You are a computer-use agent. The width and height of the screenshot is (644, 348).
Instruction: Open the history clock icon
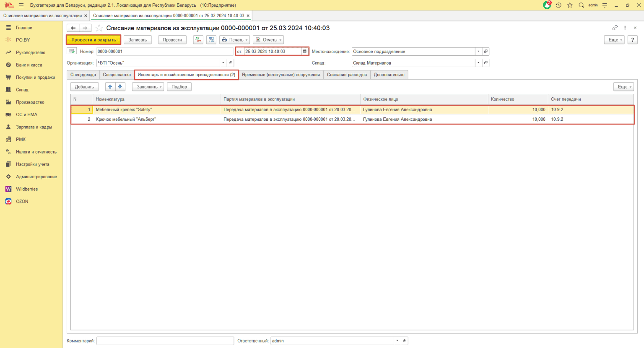tap(558, 5)
